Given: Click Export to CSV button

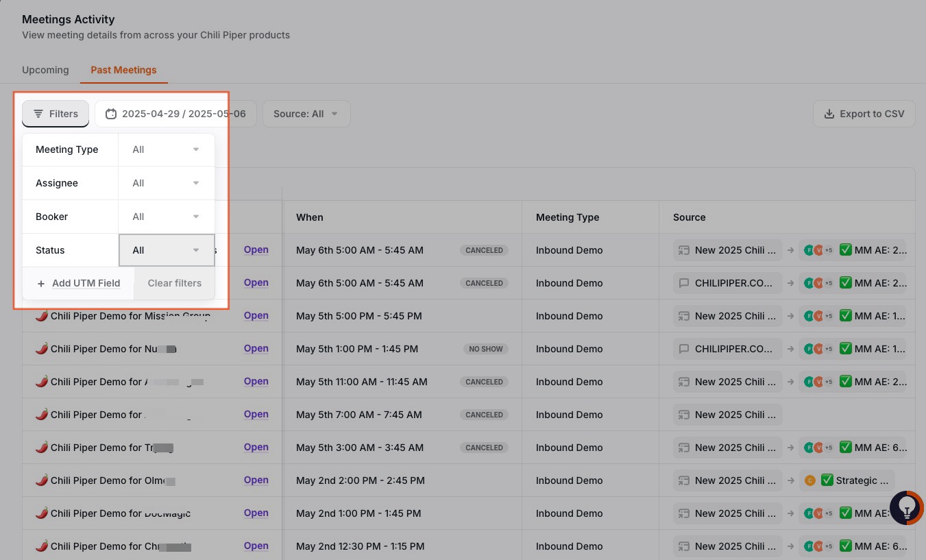Looking at the screenshot, I should (x=864, y=114).
